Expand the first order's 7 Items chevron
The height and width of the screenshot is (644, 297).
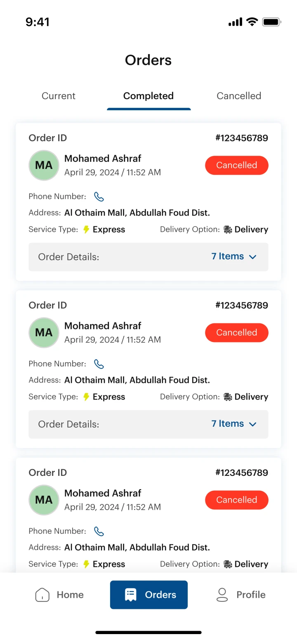[x=253, y=257]
